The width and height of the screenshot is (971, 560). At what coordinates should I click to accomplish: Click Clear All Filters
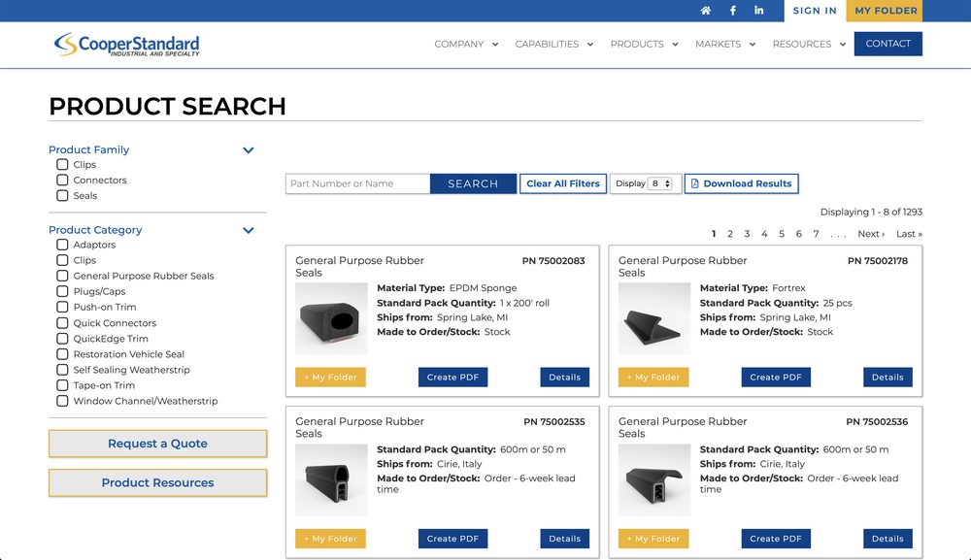pyautogui.click(x=563, y=183)
